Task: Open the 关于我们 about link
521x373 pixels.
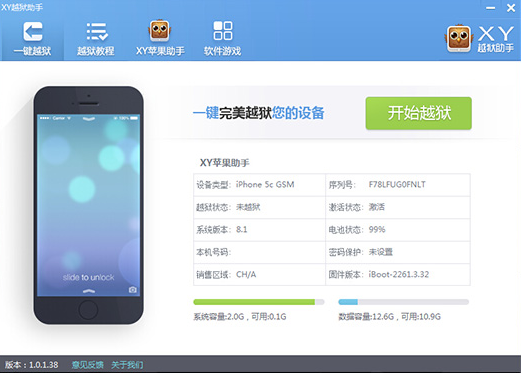Action: pyautogui.click(x=127, y=365)
